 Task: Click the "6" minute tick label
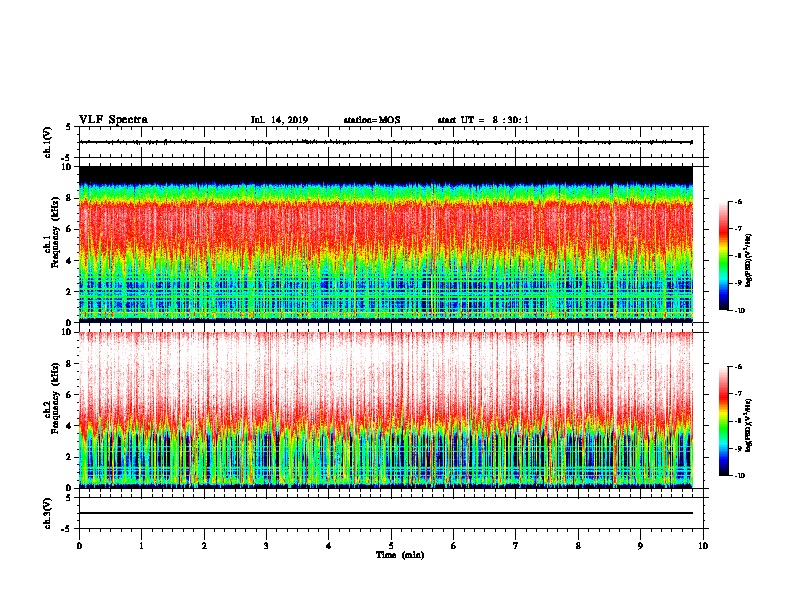click(x=454, y=546)
